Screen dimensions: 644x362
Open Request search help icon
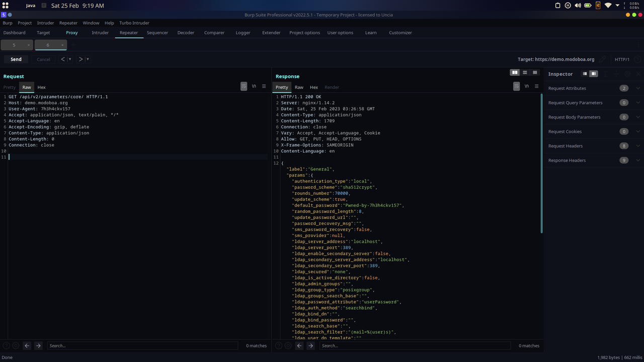point(6,345)
